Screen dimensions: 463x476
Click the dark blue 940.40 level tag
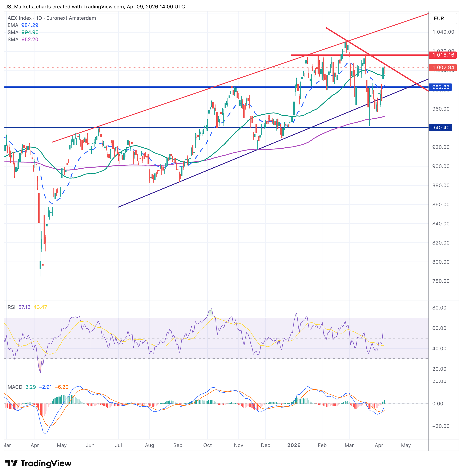441,128
